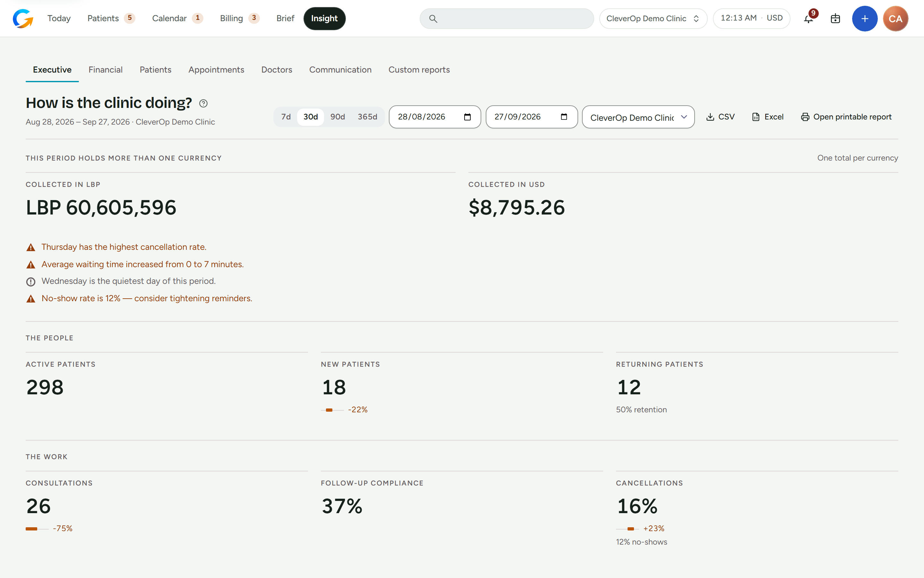Click the Insight navigation pill
Screen dimensions: 924x578
tap(324, 19)
